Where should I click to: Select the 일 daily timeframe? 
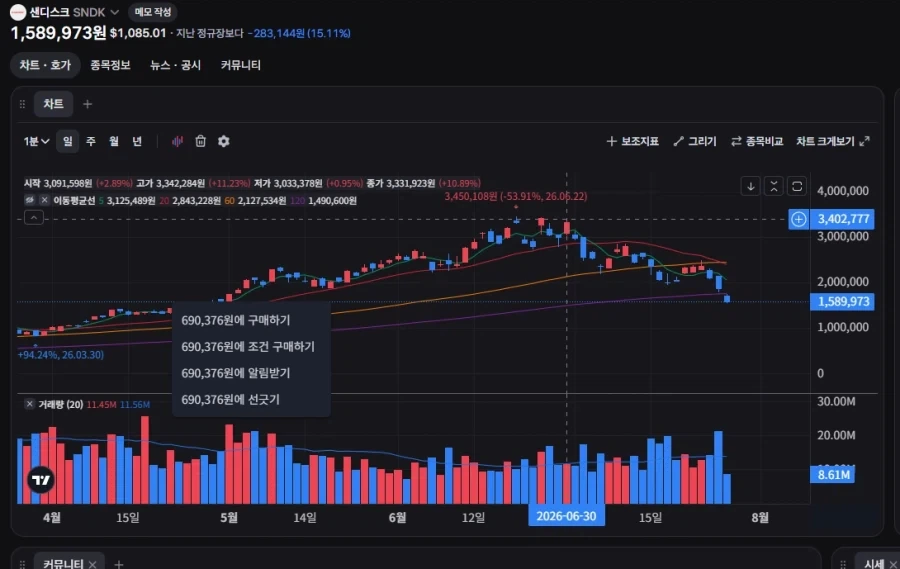68,141
